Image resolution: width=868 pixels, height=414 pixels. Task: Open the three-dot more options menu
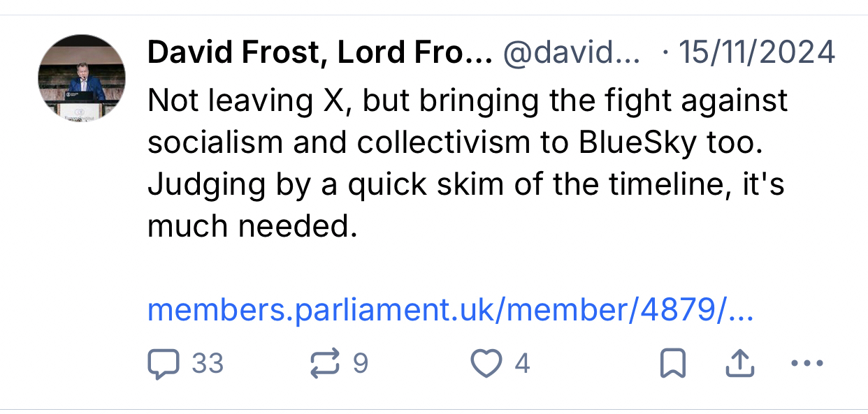point(809,364)
